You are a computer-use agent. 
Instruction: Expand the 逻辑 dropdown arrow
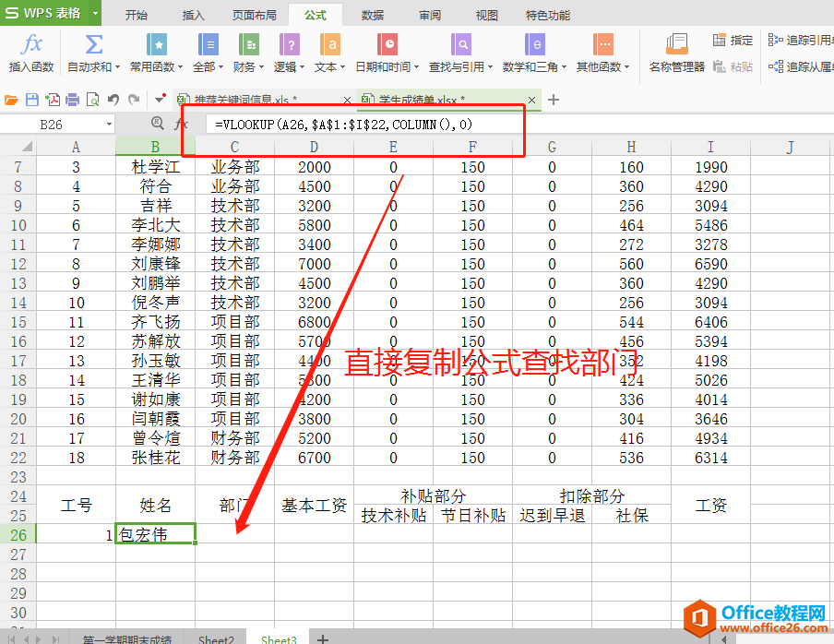(302, 67)
